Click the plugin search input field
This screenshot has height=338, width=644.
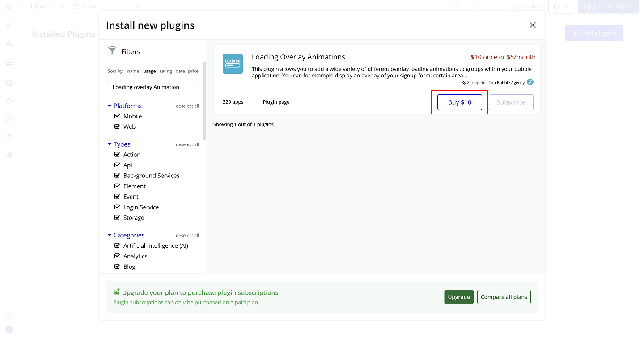(153, 87)
